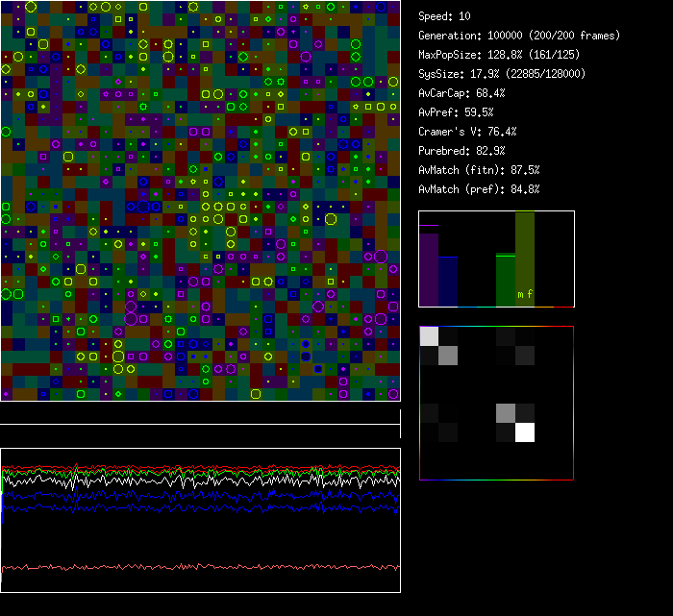Click the Speed: 10 readout
The image size is (673, 616).
point(445,16)
